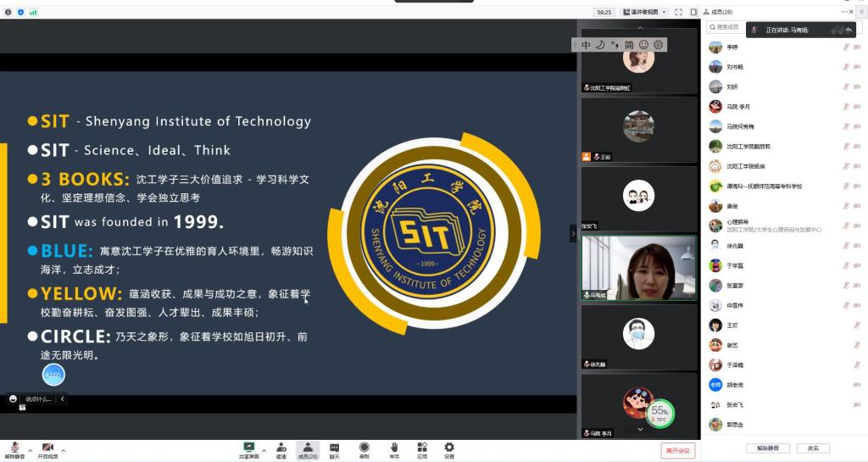Click the blue security shield icon
868x462 pixels.
point(20,12)
